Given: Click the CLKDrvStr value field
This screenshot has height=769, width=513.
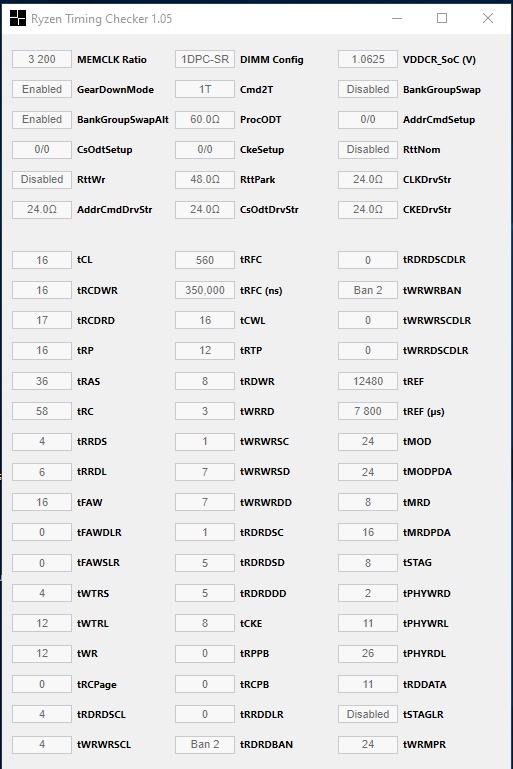Looking at the screenshot, I should [x=368, y=179].
